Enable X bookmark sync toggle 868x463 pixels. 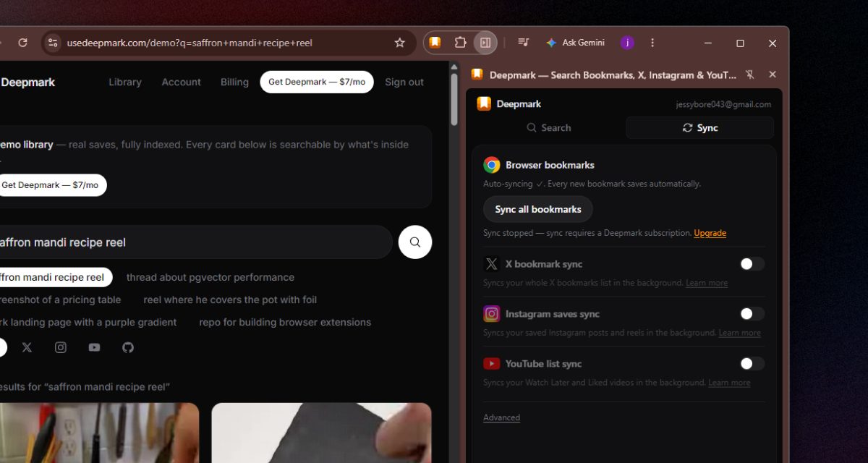point(752,264)
